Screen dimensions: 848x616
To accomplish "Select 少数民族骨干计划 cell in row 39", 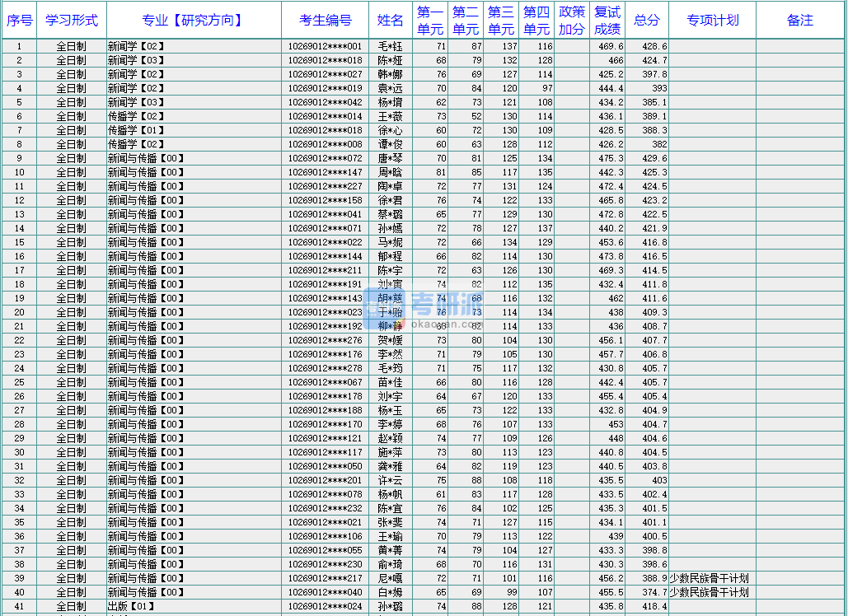I will tap(710, 579).
